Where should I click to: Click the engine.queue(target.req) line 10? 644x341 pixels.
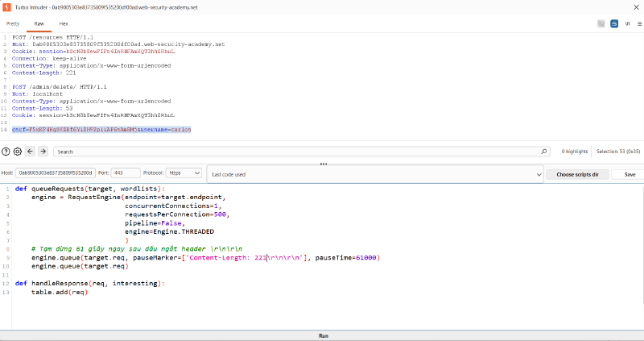[x=80, y=266]
